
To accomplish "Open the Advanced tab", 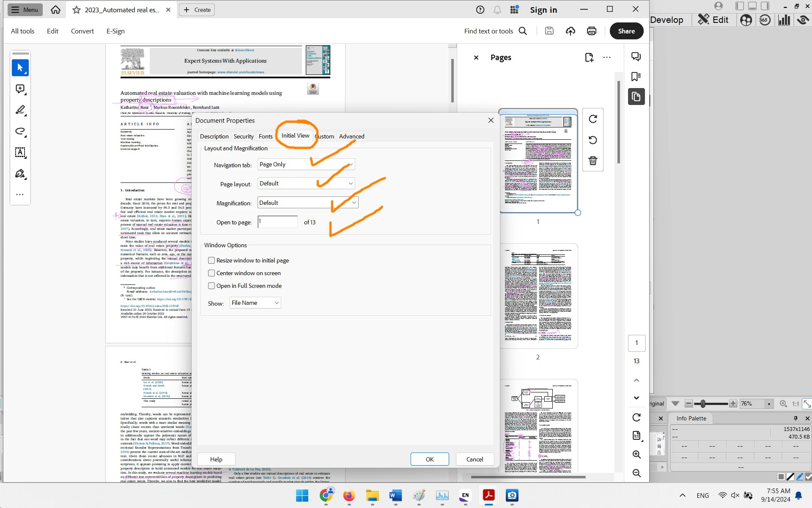I will (x=351, y=136).
